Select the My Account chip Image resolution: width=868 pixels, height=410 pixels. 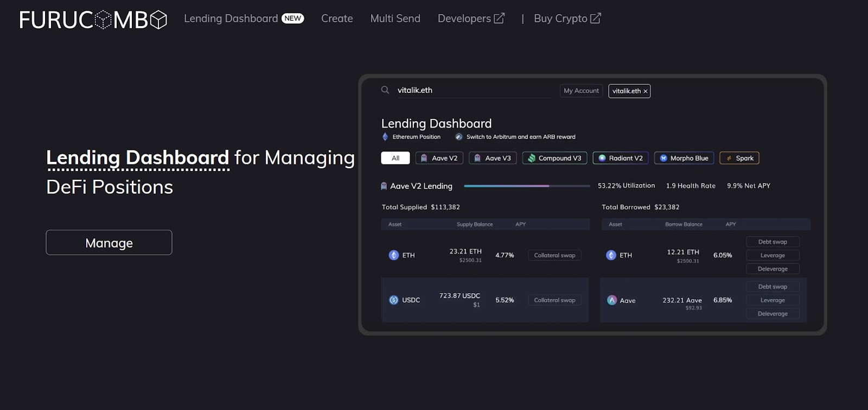[x=581, y=91]
